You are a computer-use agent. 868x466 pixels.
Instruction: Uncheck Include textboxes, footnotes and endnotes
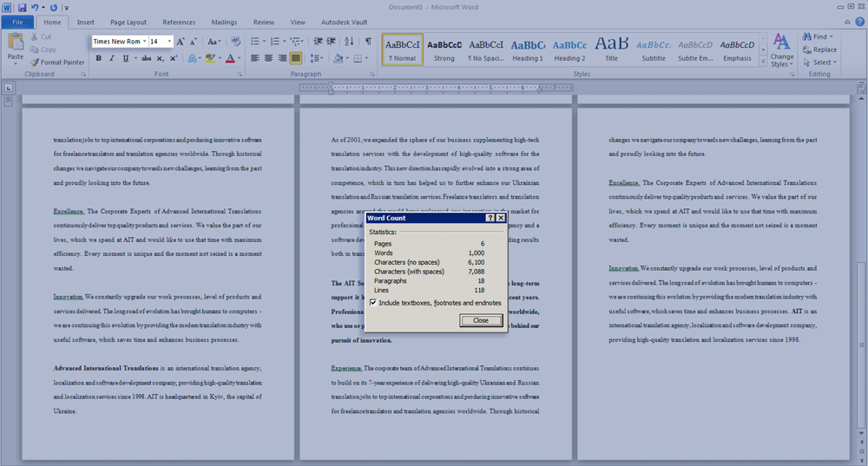tap(373, 303)
